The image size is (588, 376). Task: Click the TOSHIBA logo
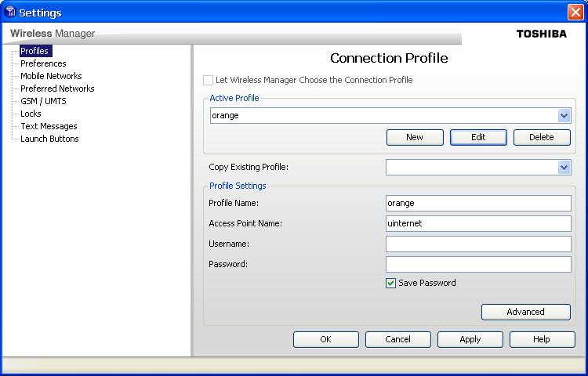(542, 34)
